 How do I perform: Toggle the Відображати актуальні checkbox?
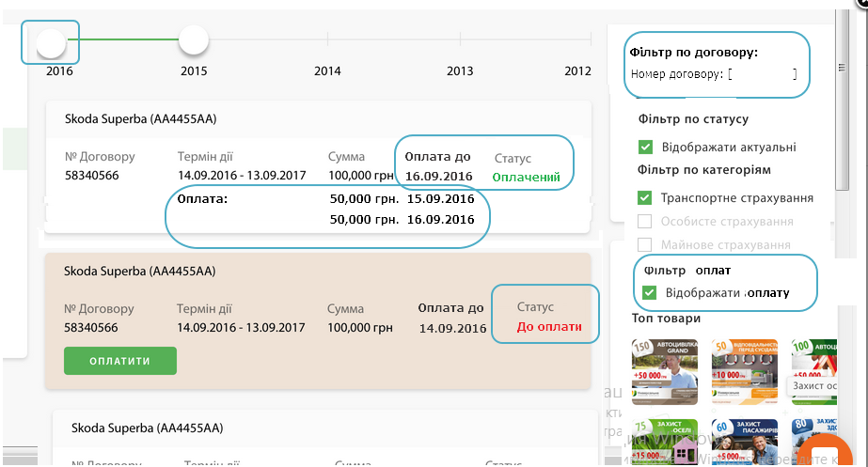click(645, 147)
